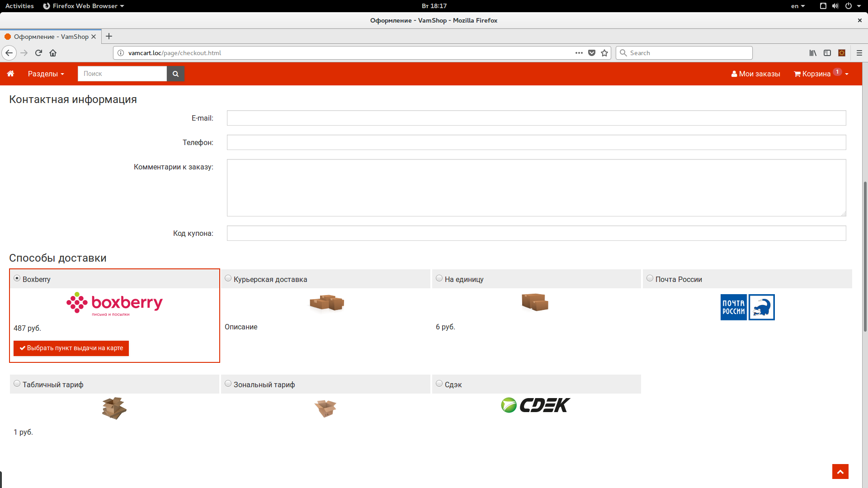The image size is (868, 488).
Task: Click the Комментарии к заказу text area
Action: click(x=536, y=188)
